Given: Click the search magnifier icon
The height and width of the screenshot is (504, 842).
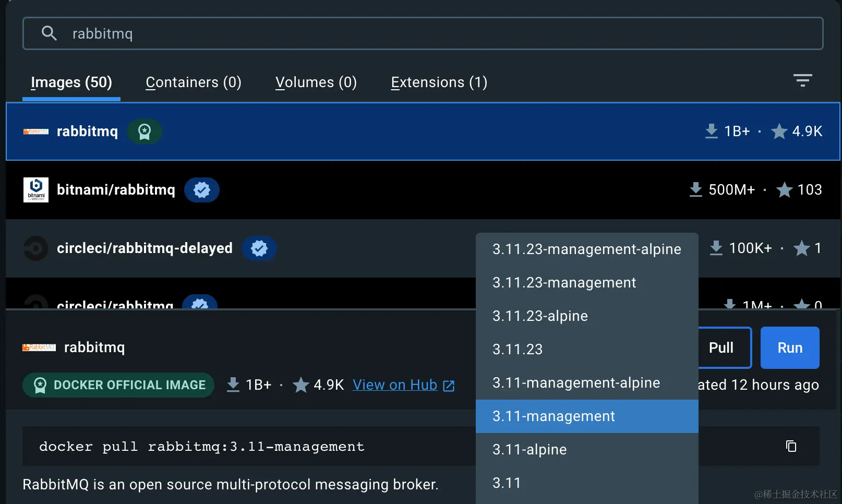Looking at the screenshot, I should (x=49, y=33).
